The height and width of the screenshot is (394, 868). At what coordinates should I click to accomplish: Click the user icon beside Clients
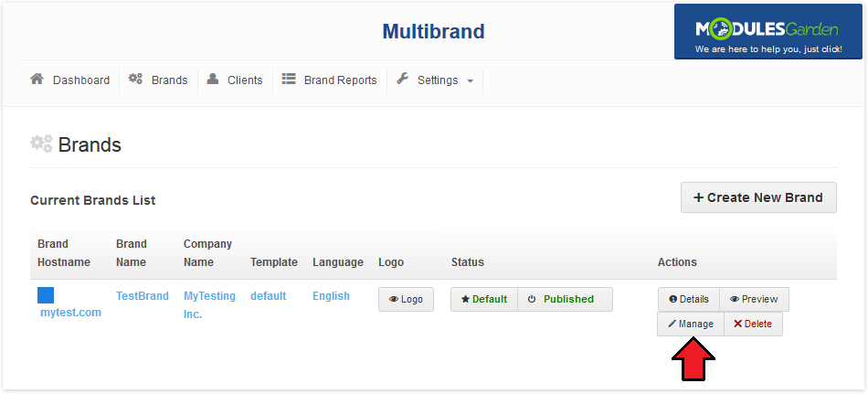(x=213, y=79)
